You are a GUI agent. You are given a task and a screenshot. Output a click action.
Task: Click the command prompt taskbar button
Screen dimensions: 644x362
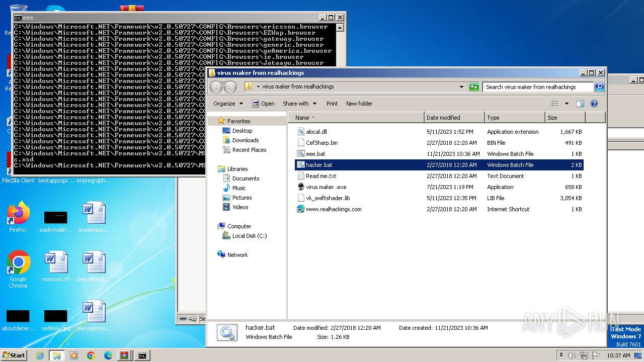coord(143,355)
